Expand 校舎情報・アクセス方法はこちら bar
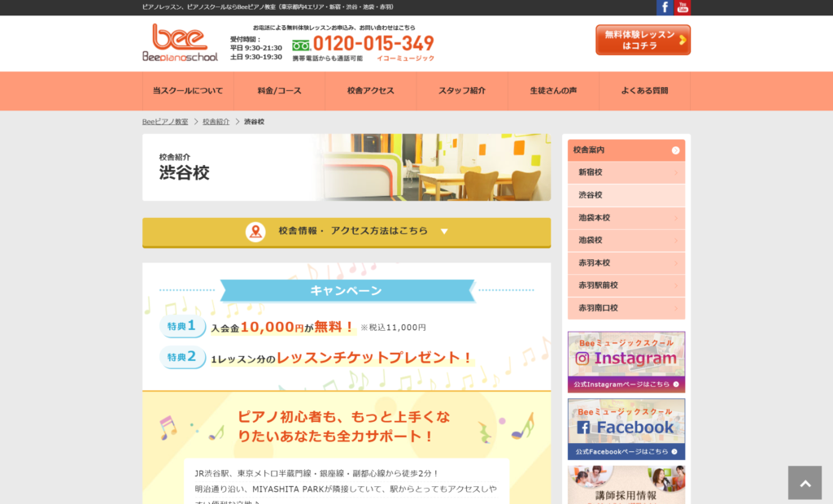 [347, 232]
